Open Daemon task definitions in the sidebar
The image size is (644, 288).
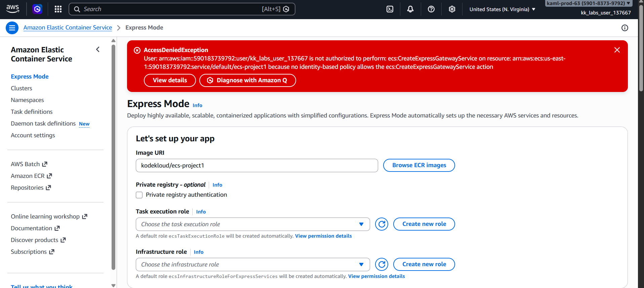(x=43, y=124)
